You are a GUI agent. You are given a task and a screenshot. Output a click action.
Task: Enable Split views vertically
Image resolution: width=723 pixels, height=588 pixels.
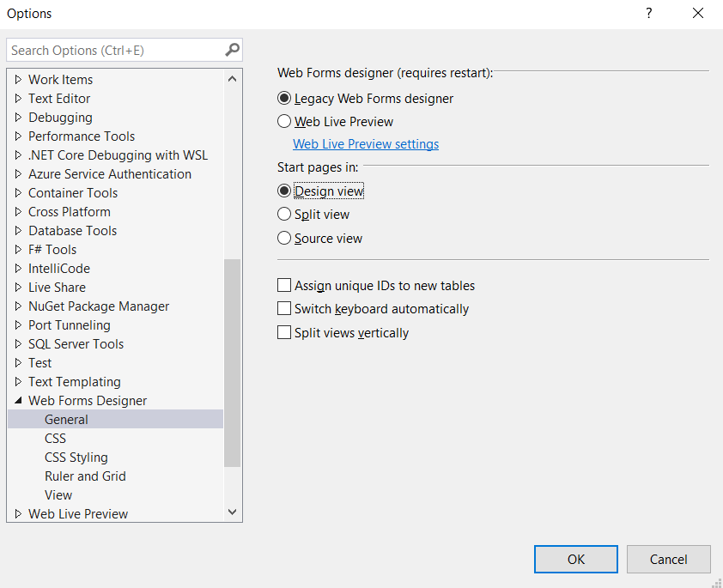[x=284, y=332]
